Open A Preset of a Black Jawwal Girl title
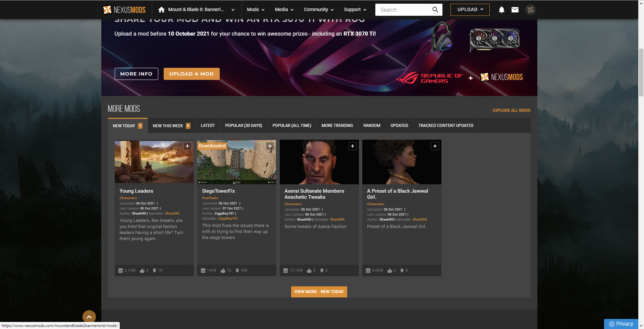The width and height of the screenshot is (644, 329). point(397,194)
